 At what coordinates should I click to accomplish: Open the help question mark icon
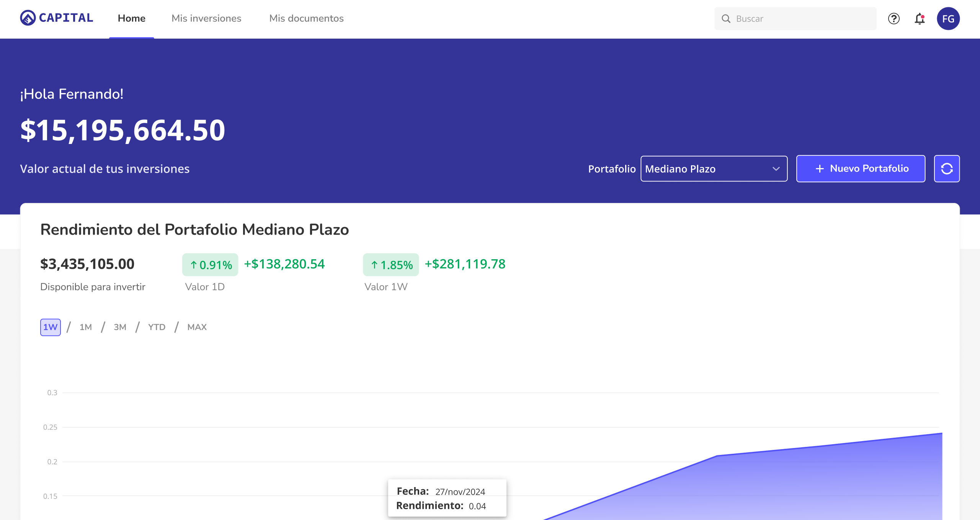point(893,18)
